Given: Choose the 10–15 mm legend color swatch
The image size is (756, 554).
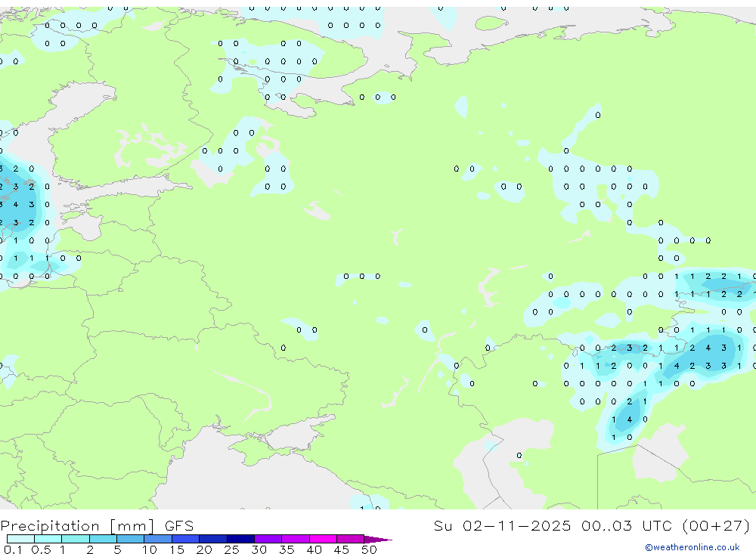Looking at the screenshot, I should click(x=158, y=539).
